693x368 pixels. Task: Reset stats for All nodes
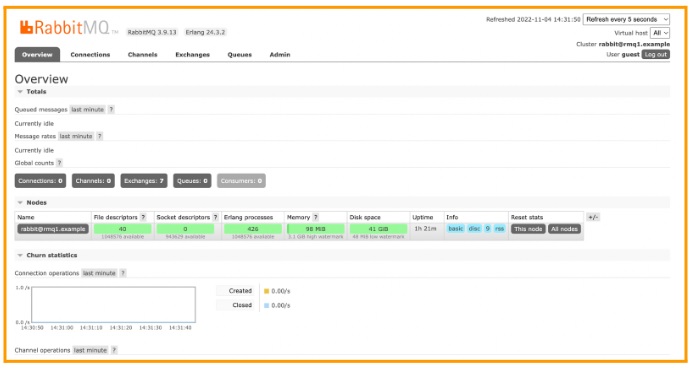tap(564, 229)
